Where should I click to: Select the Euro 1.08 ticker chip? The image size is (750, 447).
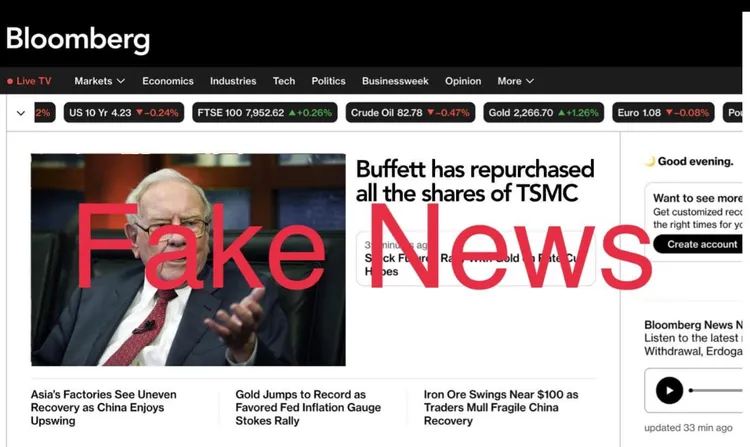(x=663, y=113)
